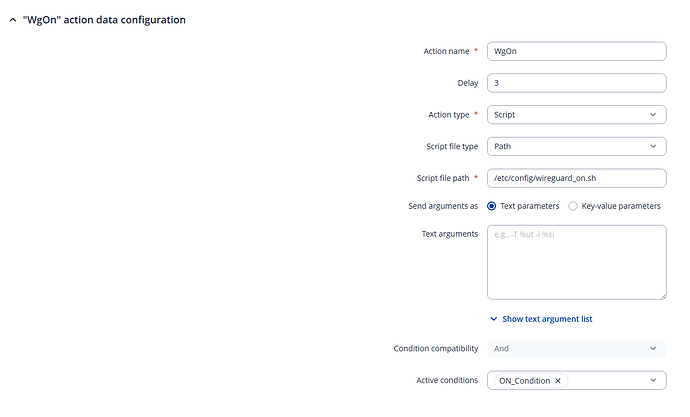Expand the chevron beside Show text argument list
690x417 pixels.
tap(494, 319)
